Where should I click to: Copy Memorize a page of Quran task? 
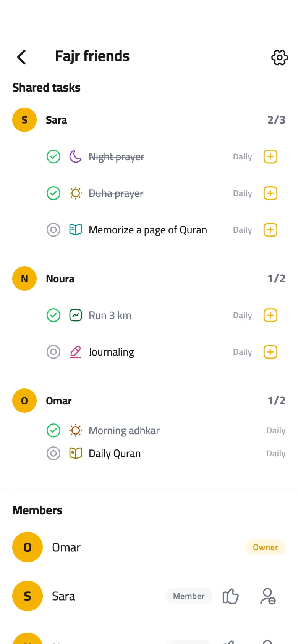[270, 230]
